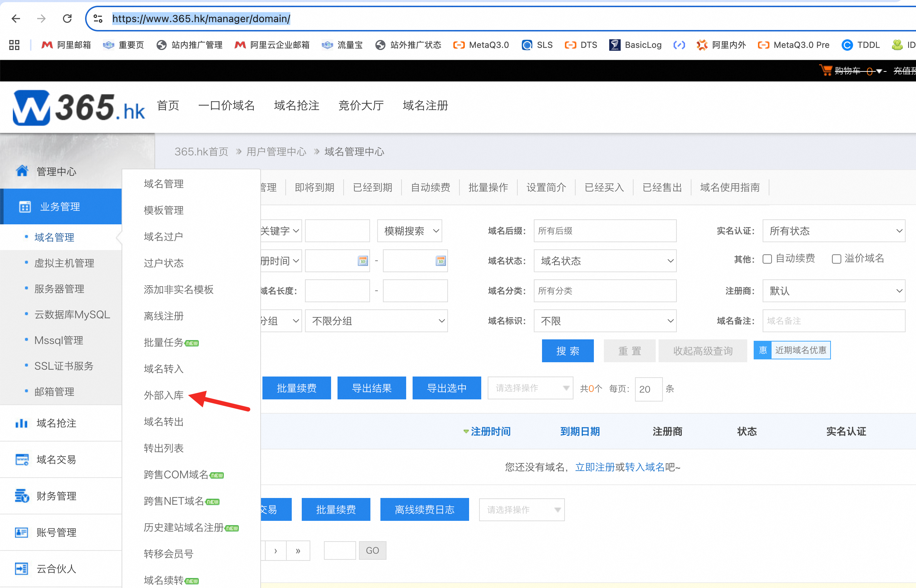This screenshot has width=916, height=588.
Task: Expand the 模糊搜索 dropdown
Action: click(x=409, y=231)
